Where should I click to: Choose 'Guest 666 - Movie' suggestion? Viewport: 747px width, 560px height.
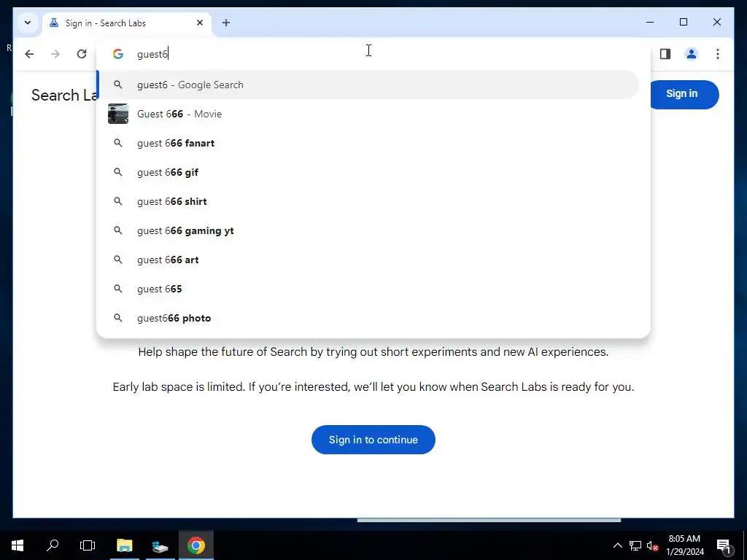click(x=368, y=114)
